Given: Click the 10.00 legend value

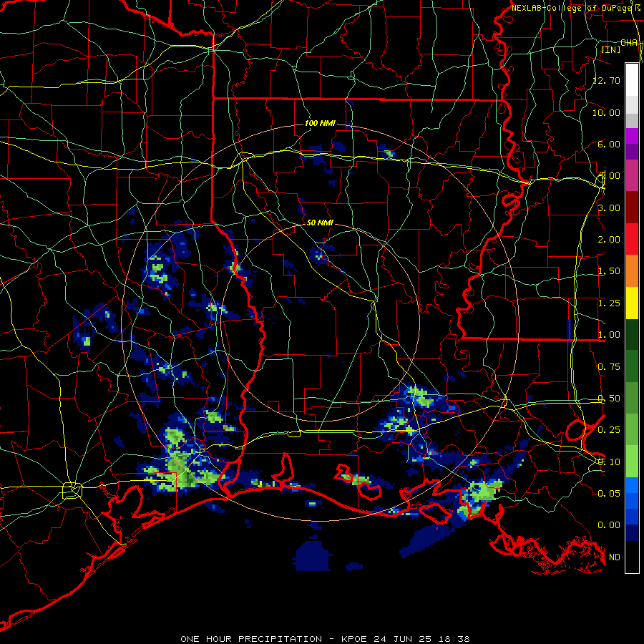Looking at the screenshot, I should pos(606,112).
